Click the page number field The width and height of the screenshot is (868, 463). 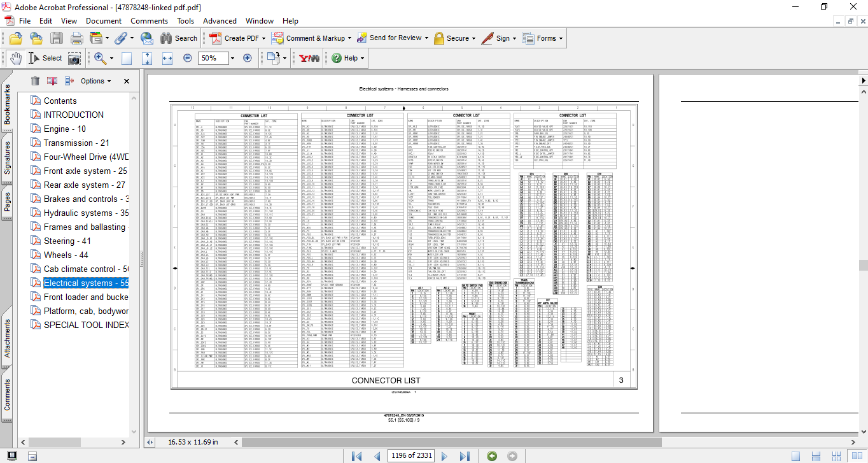[x=412, y=455]
